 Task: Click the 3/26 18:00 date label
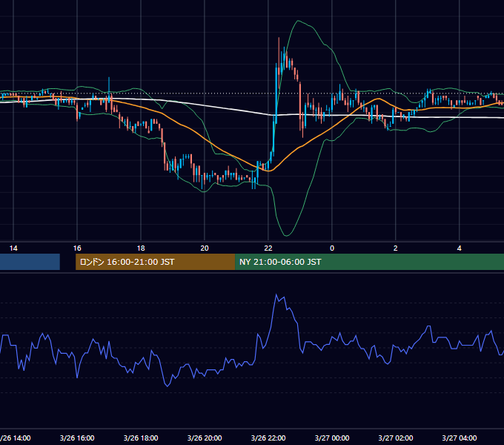(141, 438)
